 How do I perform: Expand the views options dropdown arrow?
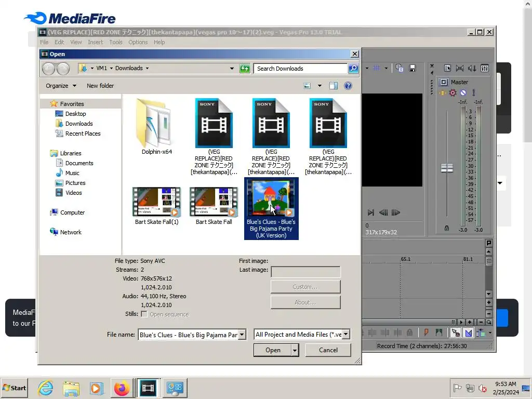tap(320, 86)
